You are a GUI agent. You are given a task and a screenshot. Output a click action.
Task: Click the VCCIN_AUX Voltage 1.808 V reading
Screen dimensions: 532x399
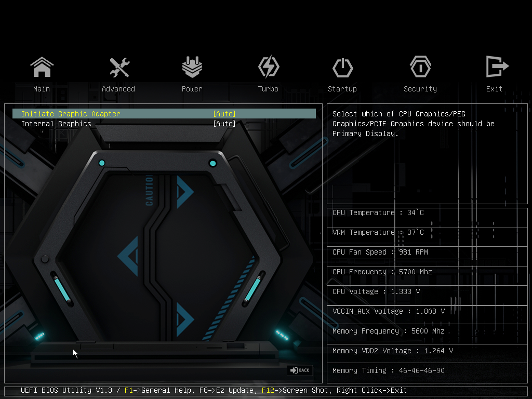coord(389,311)
